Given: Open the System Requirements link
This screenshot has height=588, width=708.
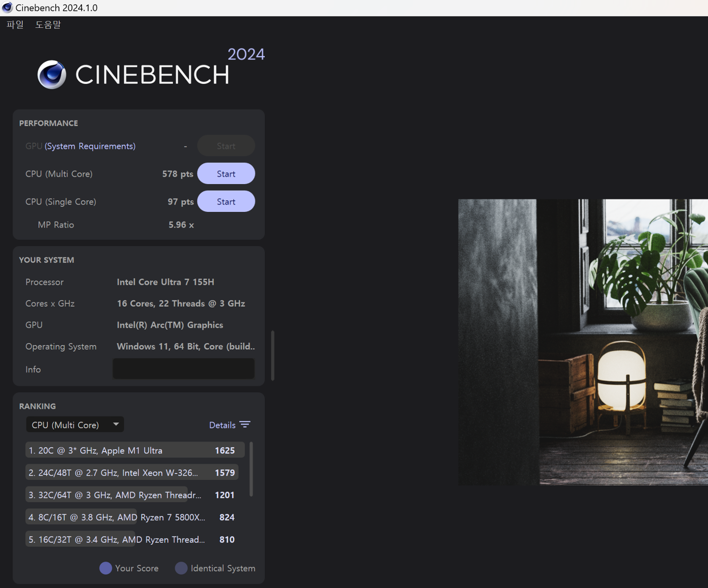Looking at the screenshot, I should pos(90,146).
